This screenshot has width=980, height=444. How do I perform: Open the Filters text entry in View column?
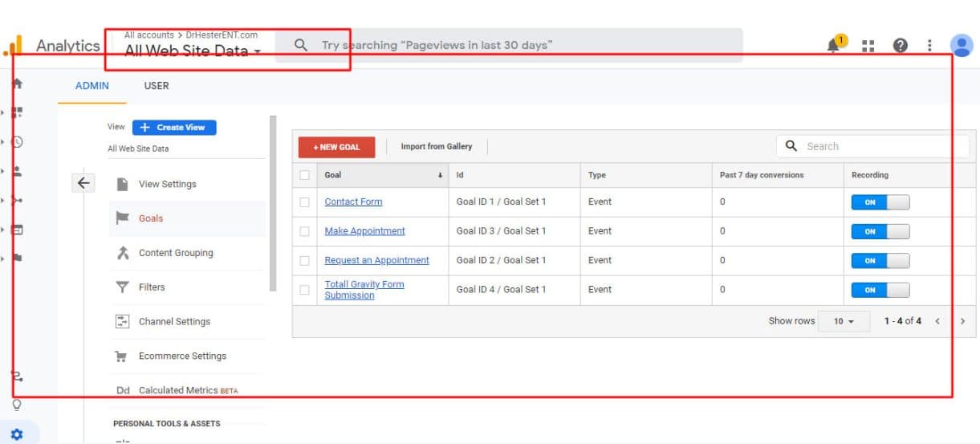tap(152, 287)
